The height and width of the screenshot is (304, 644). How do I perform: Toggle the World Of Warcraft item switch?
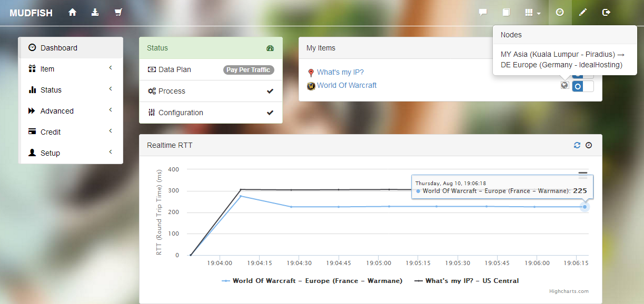582,86
